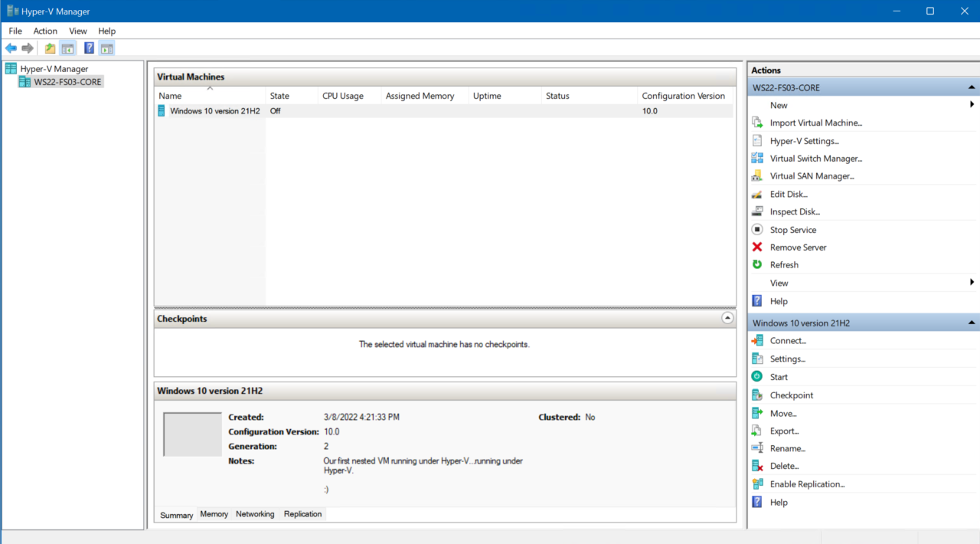Sort by the State column header
The image size is (980, 544).
292,96
